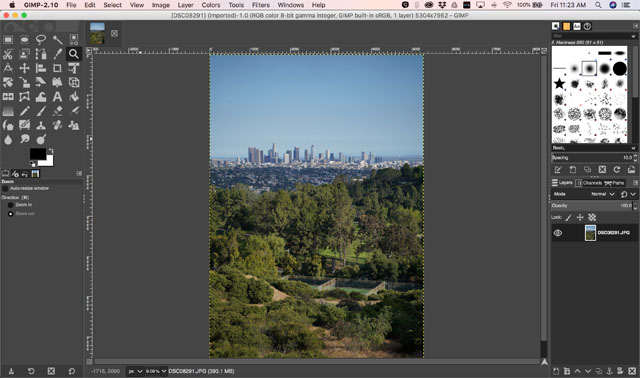
Task: Select the Color Picker eyedropper tool
Action: click(58, 54)
